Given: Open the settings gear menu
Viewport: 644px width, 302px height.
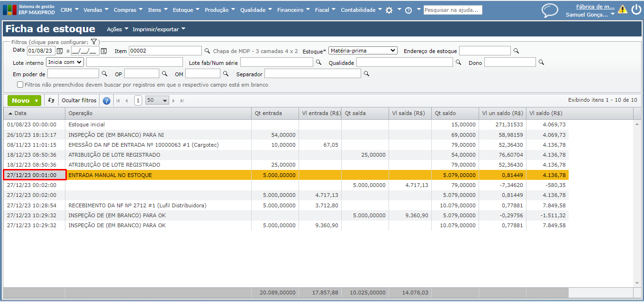Looking at the screenshot, I should [389, 10].
